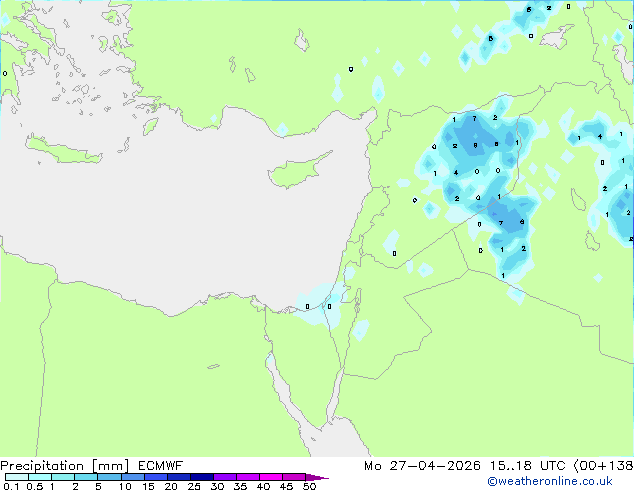Select the 10–15 mm legend color segment
The width and height of the screenshot is (634, 490).
132,477
